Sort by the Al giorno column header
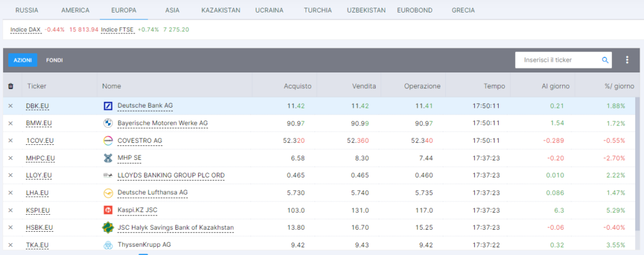The image size is (644, 255). (x=556, y=86)
